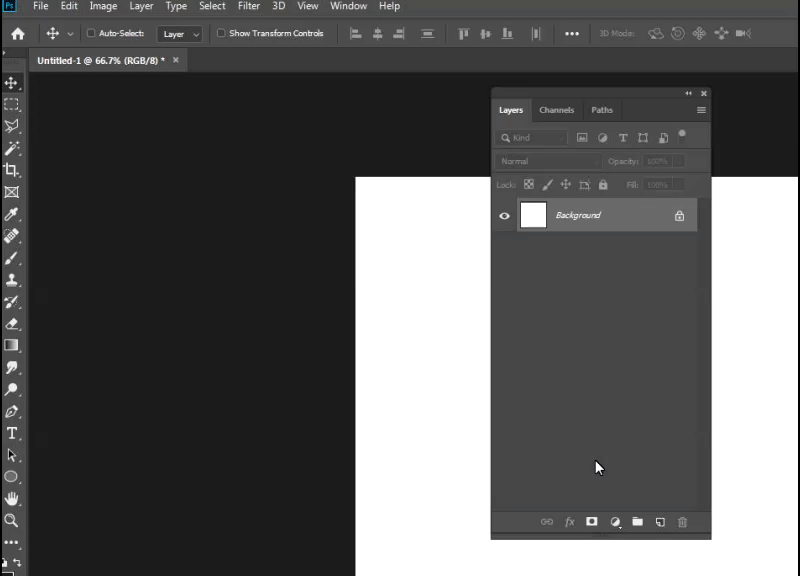
Task: Select the Crop tool
Action: 12,170
